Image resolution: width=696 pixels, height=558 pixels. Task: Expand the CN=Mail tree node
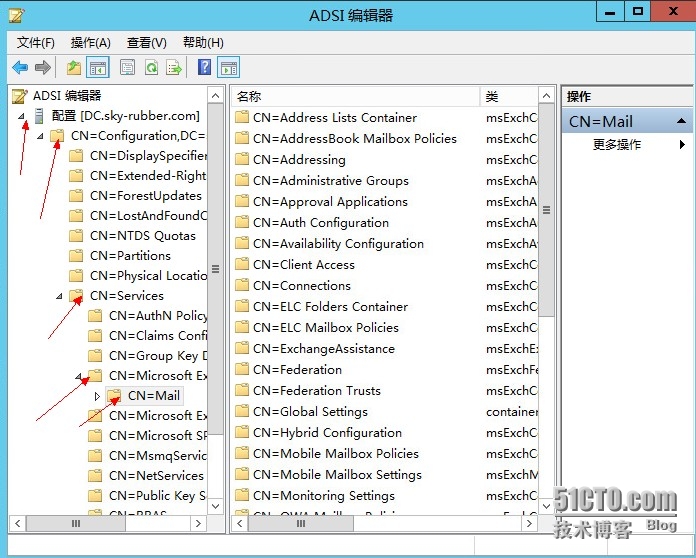(x=98, y=396)
